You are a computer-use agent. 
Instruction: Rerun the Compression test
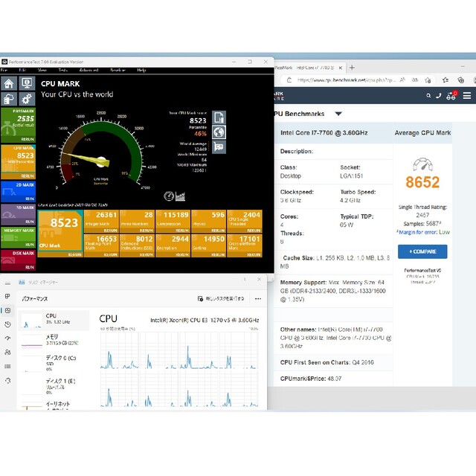coord(182,231)
